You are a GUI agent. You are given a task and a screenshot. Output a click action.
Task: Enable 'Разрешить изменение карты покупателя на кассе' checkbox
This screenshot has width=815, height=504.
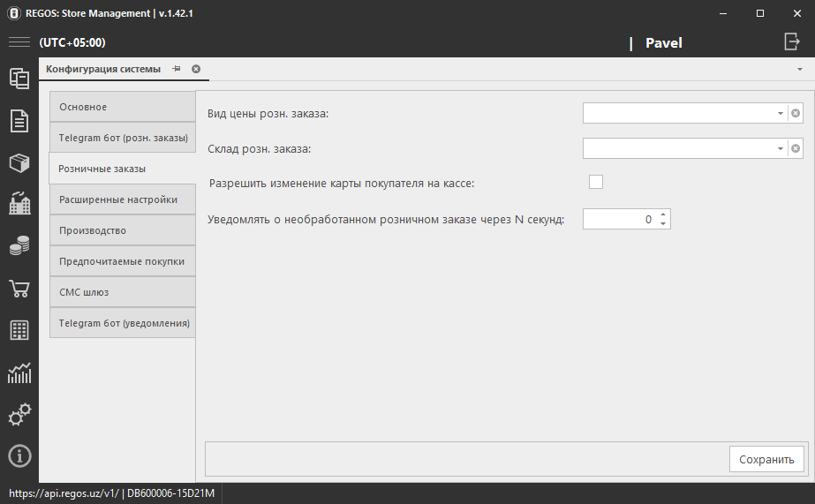coord(596,182)
